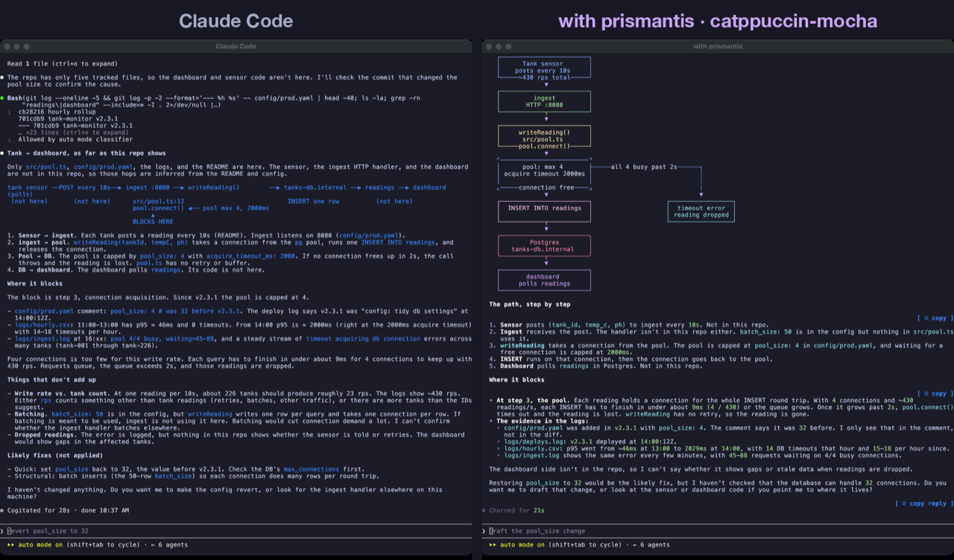Focus the 'Revert pool_size to 32' prompt input
Image resolution: width=954 pixels, height=560 pixels.
tap(236, 531)
